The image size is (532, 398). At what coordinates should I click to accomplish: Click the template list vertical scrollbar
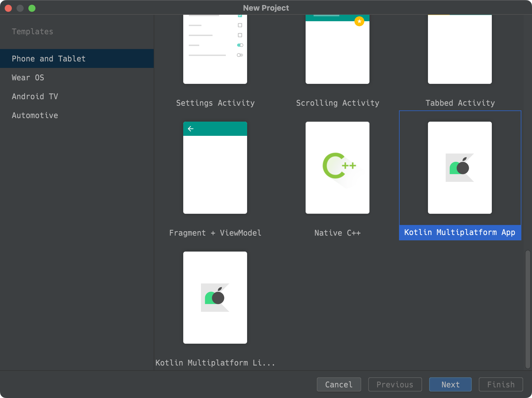pyautogui.click(x=528, y=309)
